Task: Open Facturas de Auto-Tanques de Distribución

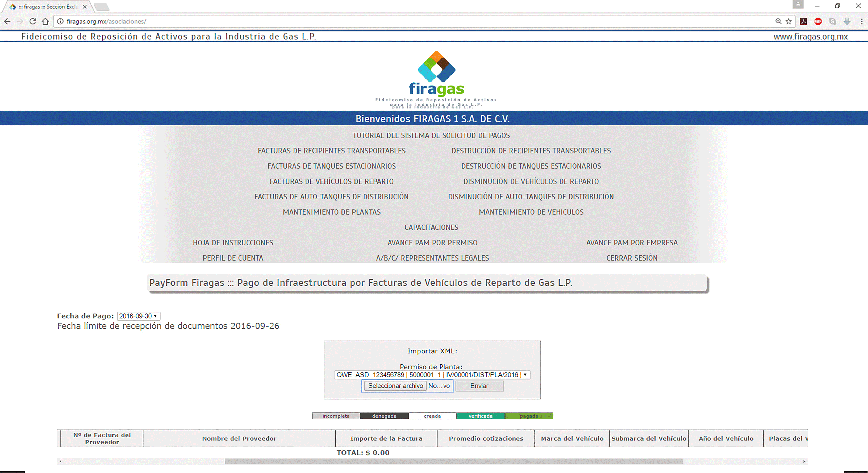Action: 332,197
